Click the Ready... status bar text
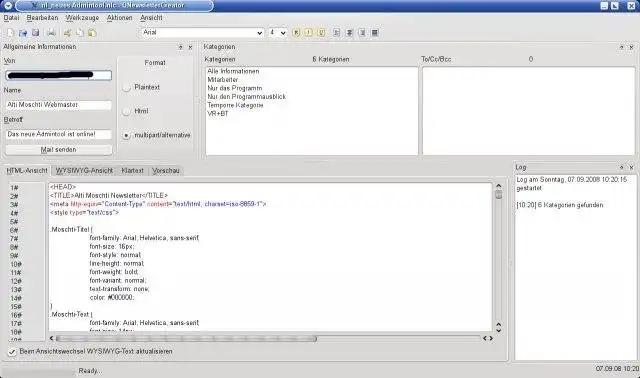Image resolution: width=640 pixels, height=378 pixels. click(x=91, y=371)
